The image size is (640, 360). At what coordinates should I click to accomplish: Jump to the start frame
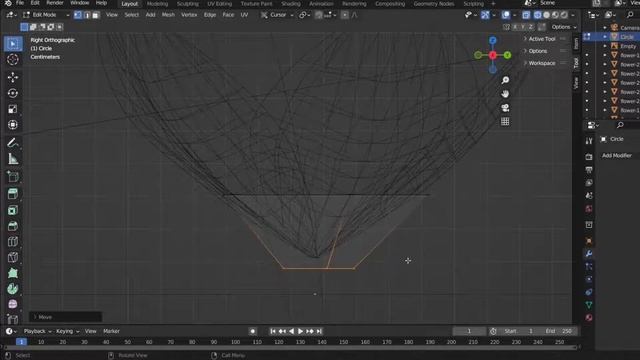[273, 331]
